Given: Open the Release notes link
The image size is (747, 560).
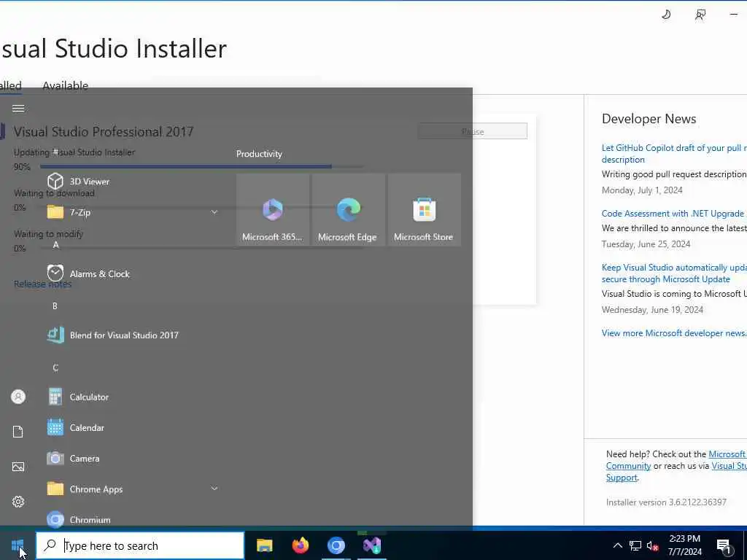Looking at the screenshot, I should click(x=42, y=284).
